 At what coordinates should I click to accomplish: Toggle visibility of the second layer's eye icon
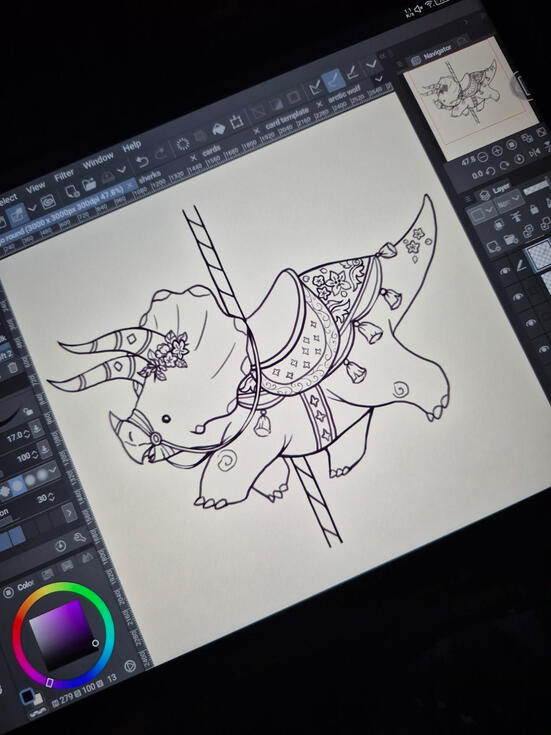pos(518,297)
